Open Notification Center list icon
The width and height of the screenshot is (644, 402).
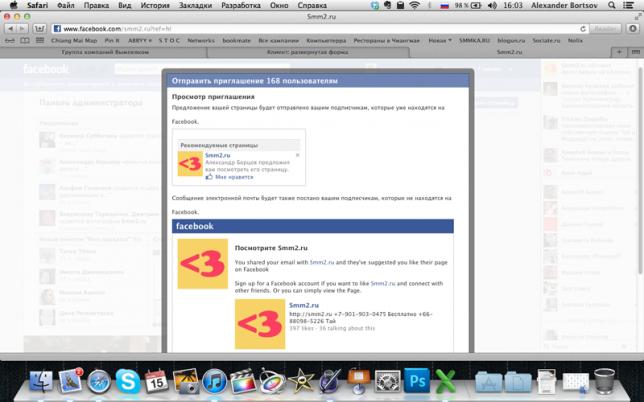coord(628,5)
